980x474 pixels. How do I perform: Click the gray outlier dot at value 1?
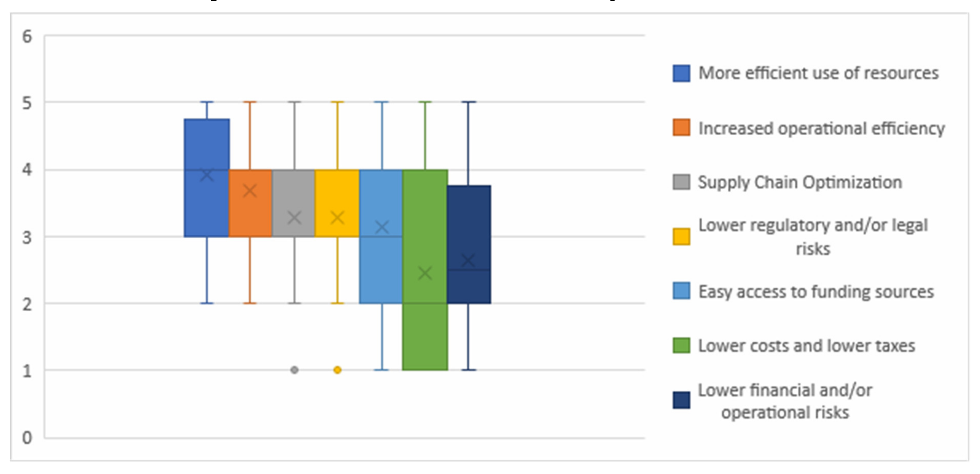294,370
